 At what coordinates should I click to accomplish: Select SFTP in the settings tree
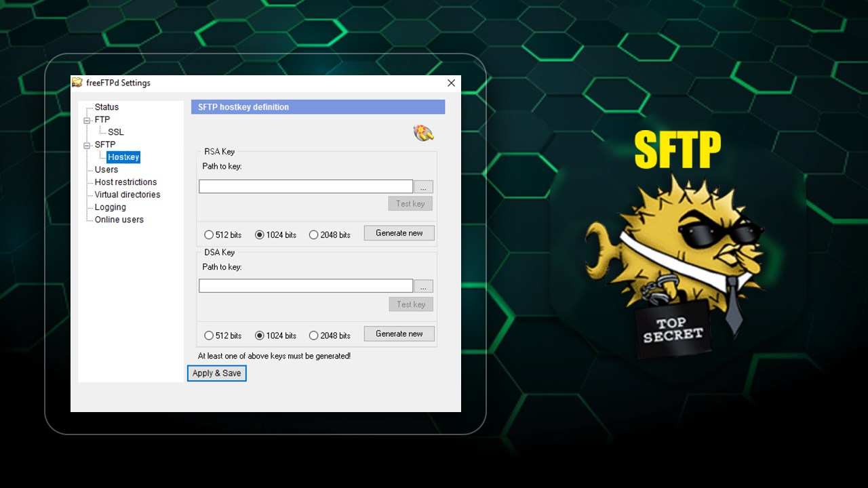coord(105,144)
